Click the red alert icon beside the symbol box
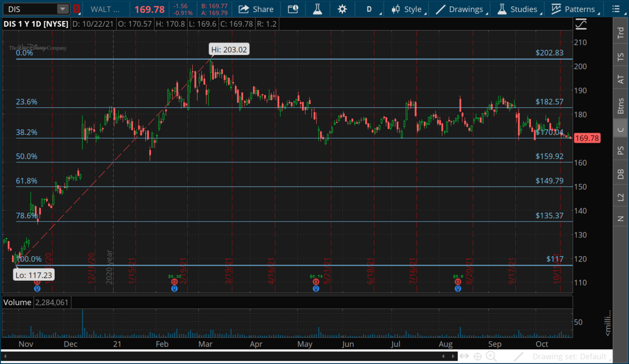 coord(77,9)
